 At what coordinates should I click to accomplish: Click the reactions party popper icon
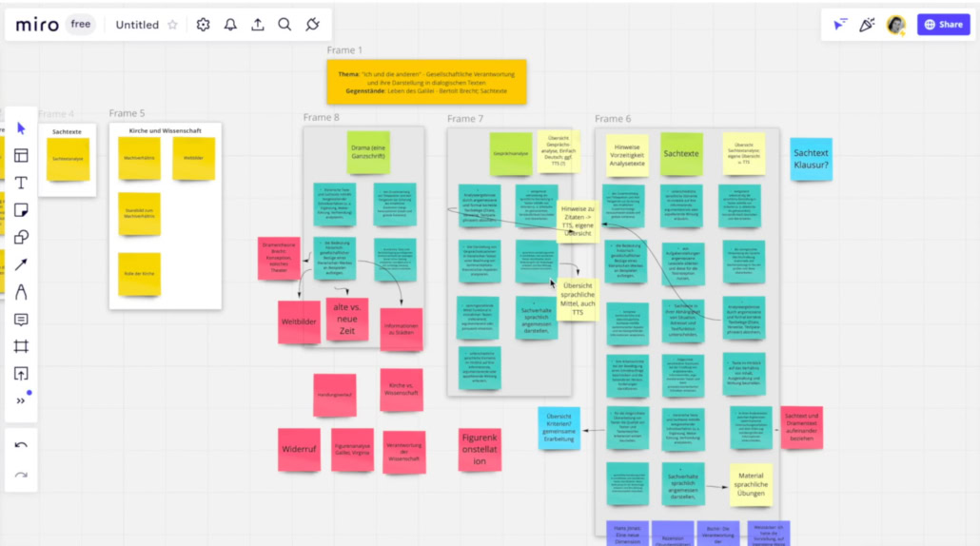tap(867, 25)
